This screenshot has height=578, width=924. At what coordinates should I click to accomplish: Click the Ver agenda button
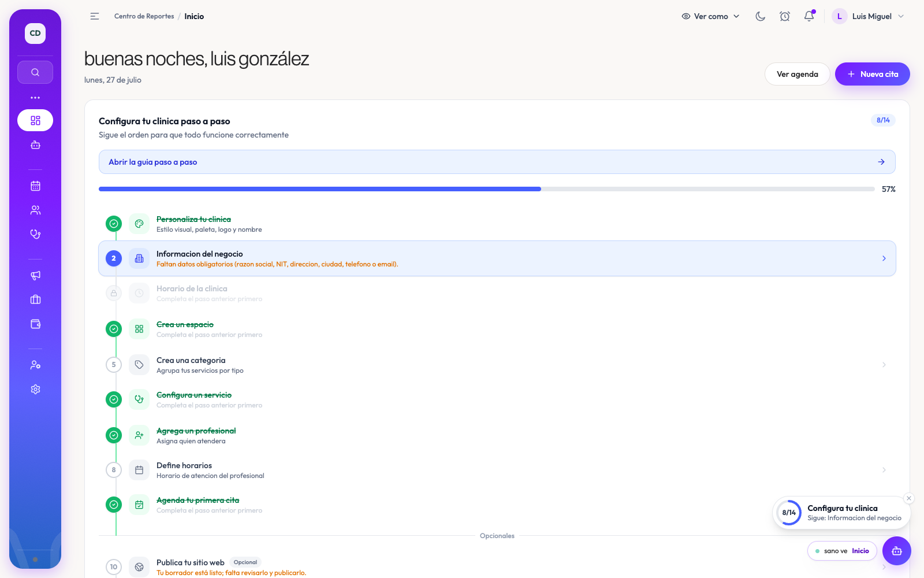click(797, 74)
